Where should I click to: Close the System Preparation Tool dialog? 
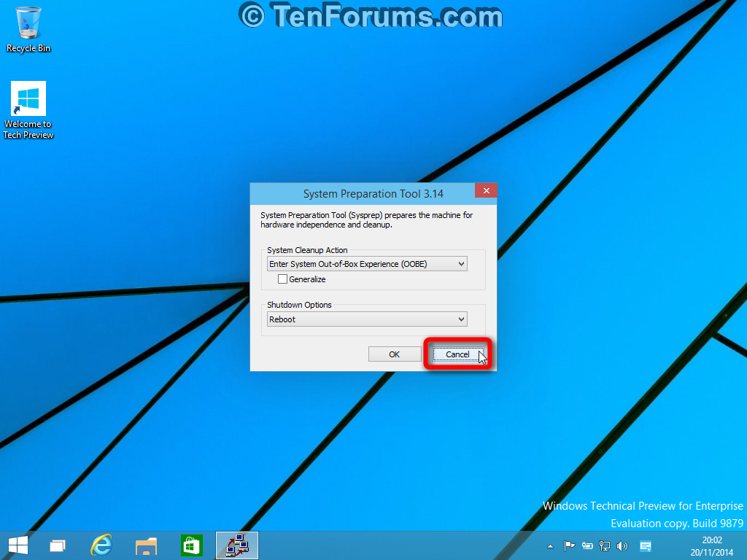pos(486,190)
